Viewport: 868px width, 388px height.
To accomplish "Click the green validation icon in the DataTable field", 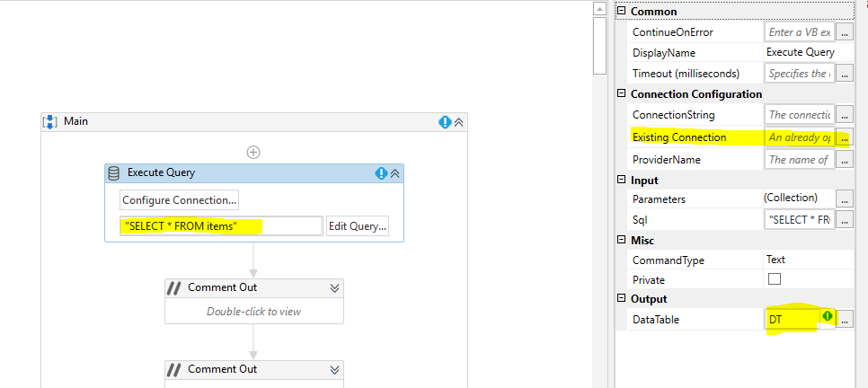I will pos(828,317).
